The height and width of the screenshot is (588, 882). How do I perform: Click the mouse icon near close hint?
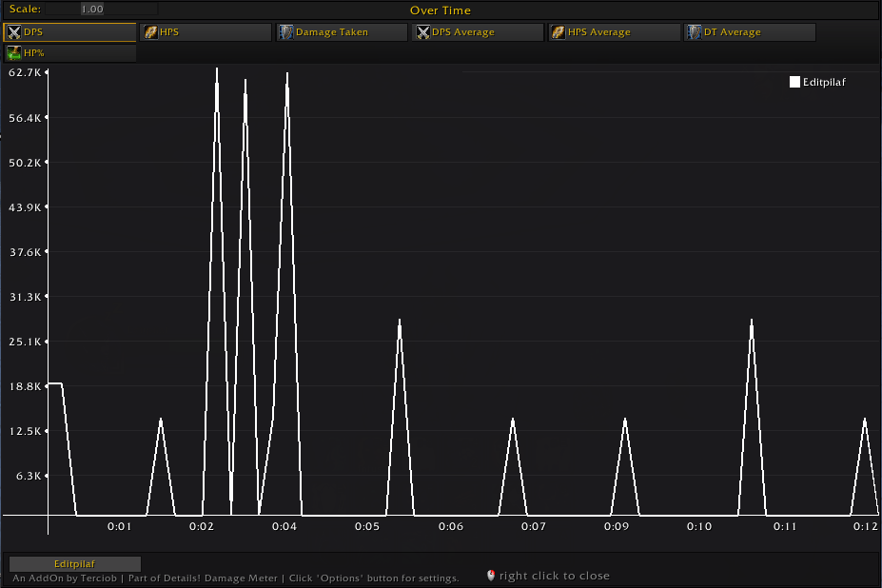pos(491,575)
